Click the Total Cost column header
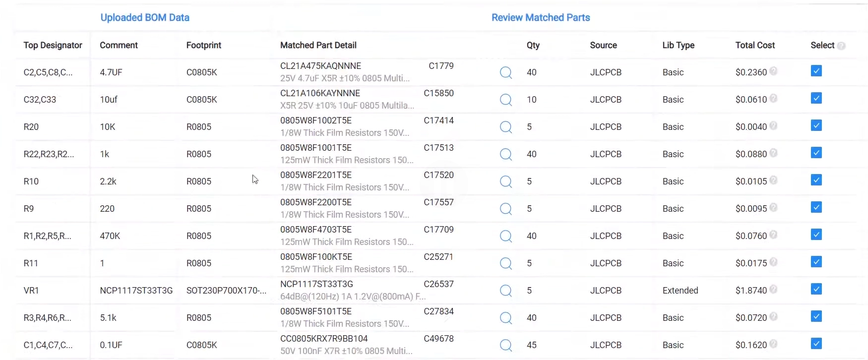The image size is (868, 360). point(755,45)
